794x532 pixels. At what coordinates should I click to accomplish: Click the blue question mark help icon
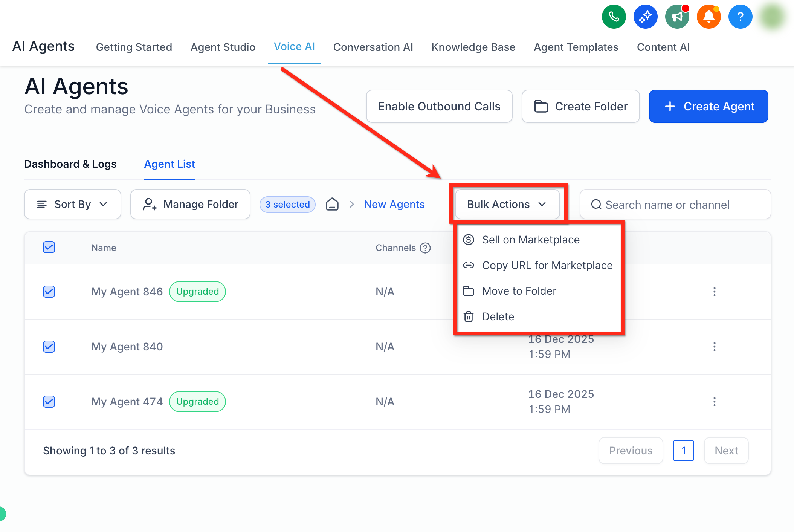740,17
